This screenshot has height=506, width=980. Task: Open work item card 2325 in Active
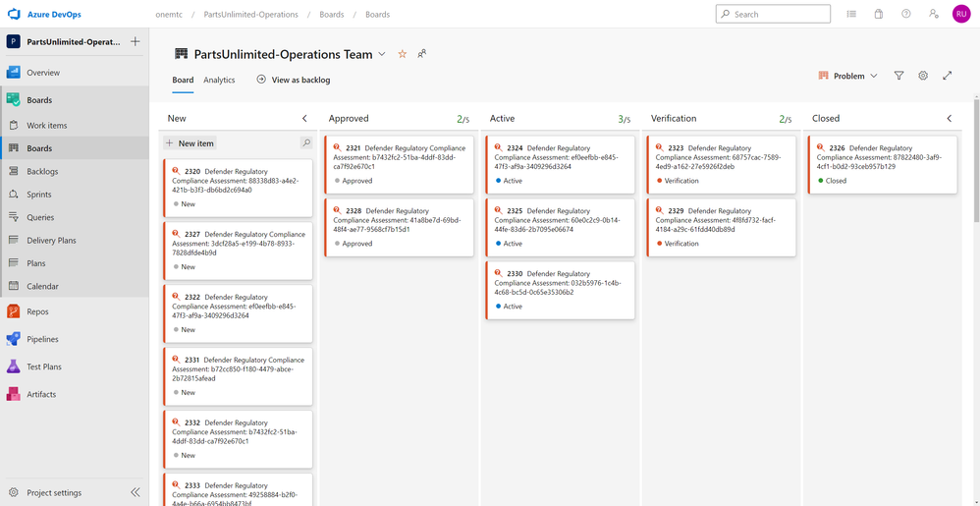point(560,227)
